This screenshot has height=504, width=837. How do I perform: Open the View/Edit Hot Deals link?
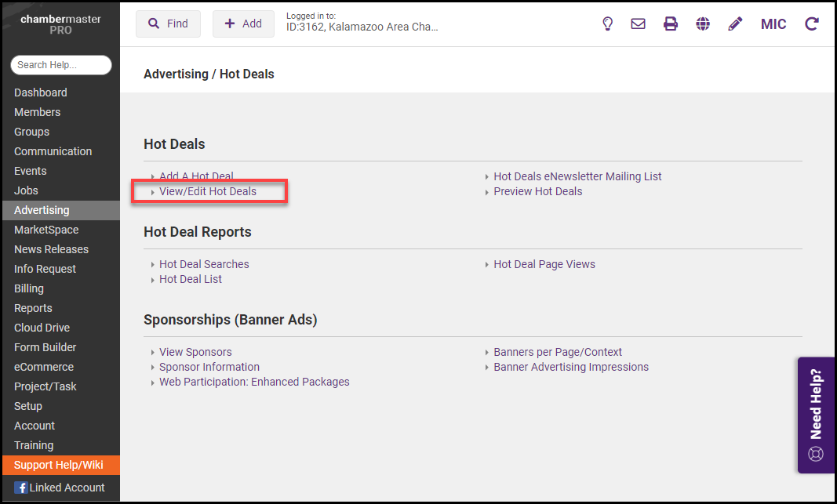(207, 191)
